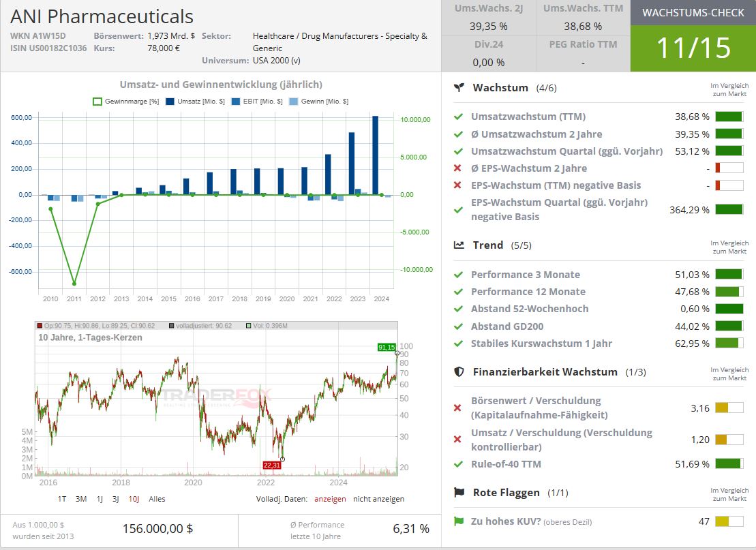
Task: Click the checkmark beside Performance 12 Monate
Action: click(x=458, y=292)
